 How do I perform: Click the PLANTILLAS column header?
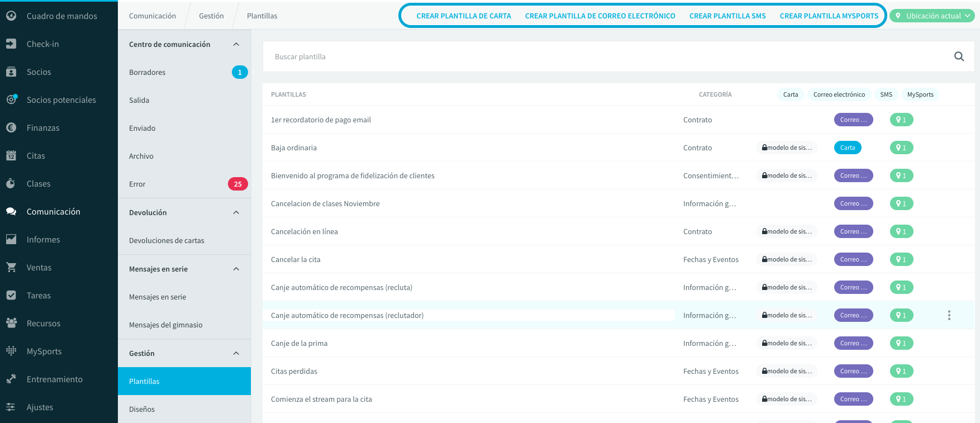point(288,94)
